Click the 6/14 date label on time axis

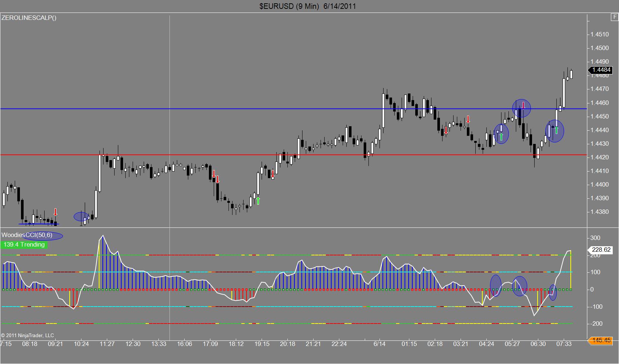coord(380,344)
